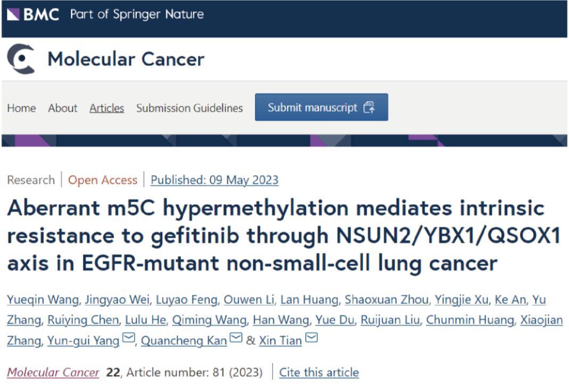
Task: Open the Home menu item
Action: [x=22, y=108]
